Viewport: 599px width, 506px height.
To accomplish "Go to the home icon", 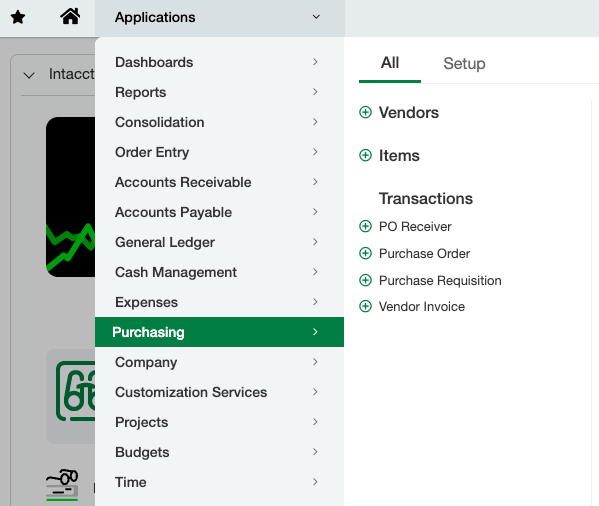I will [70, 16].
